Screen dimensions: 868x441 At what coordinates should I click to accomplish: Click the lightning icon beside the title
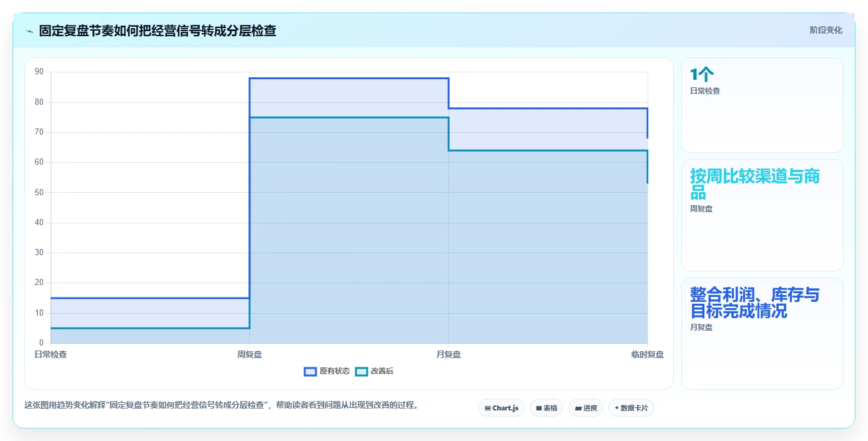[x=29, y=31]
